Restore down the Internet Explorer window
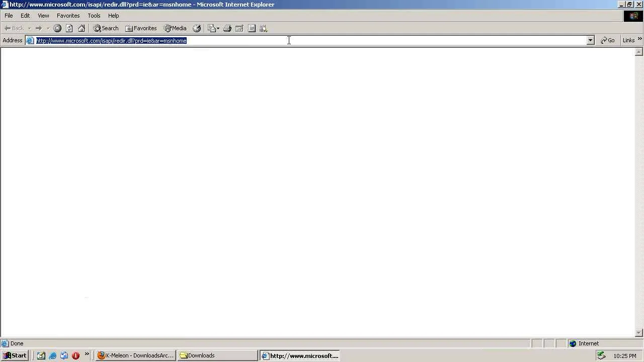 [630, 5]
